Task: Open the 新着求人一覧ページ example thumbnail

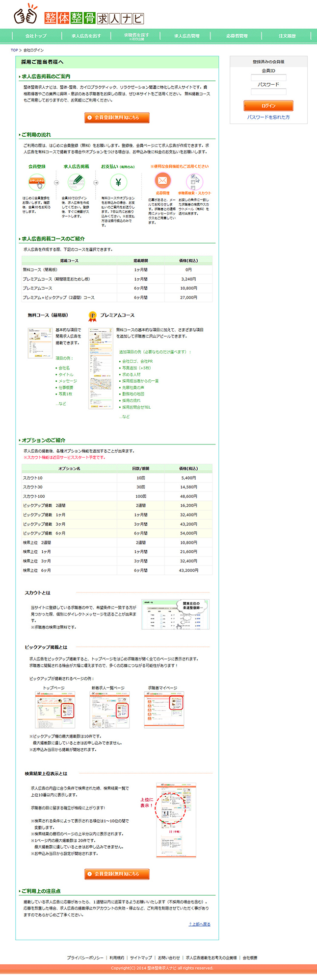Action: pyautogui.click(x=109, y=710)
